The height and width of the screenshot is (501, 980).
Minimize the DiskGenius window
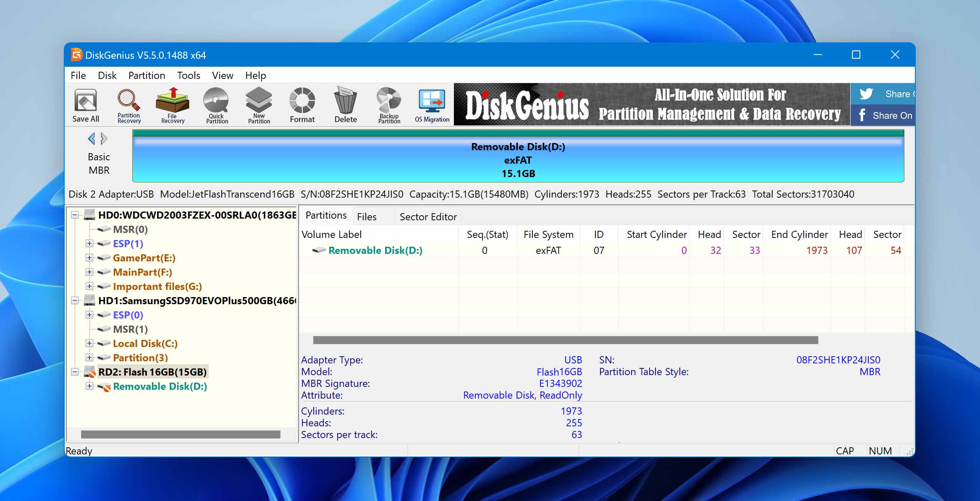tap(818, 55)
